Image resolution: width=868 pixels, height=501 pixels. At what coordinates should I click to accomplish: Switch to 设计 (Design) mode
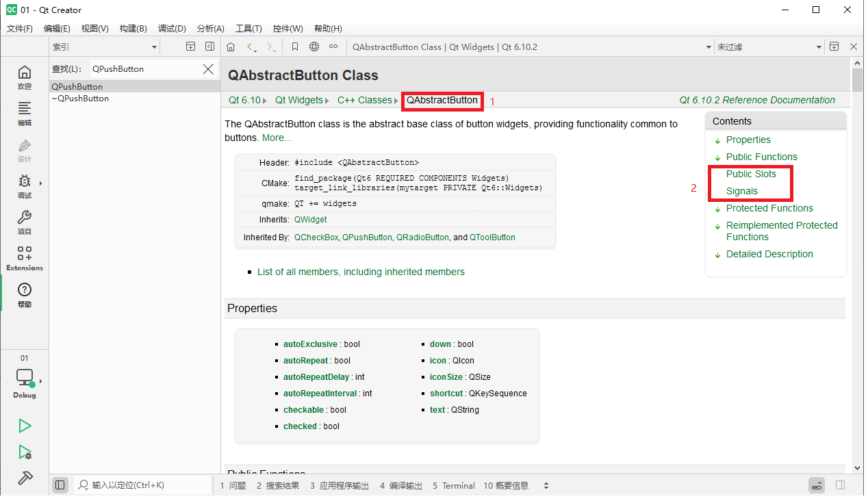(x=25, y=151)
